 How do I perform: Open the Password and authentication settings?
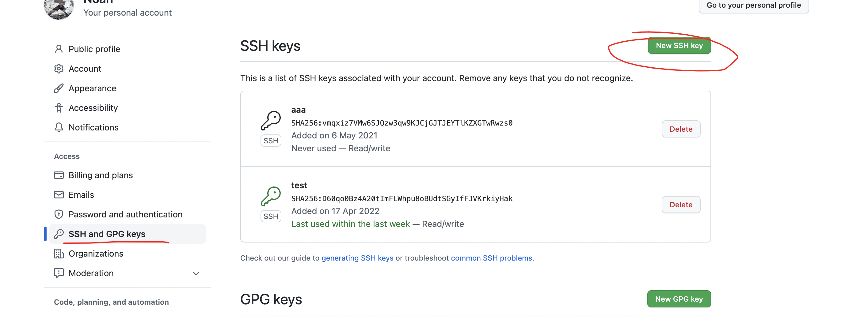tap(125, 214)
